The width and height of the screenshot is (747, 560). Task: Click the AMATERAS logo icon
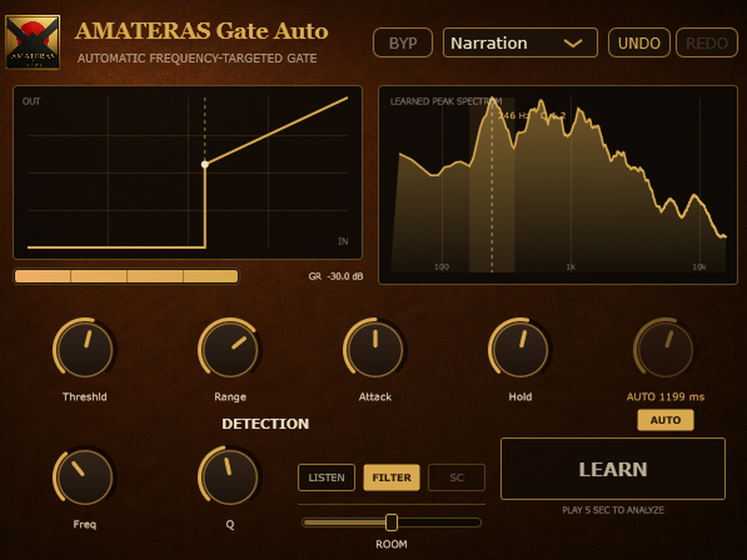(33, 42)
